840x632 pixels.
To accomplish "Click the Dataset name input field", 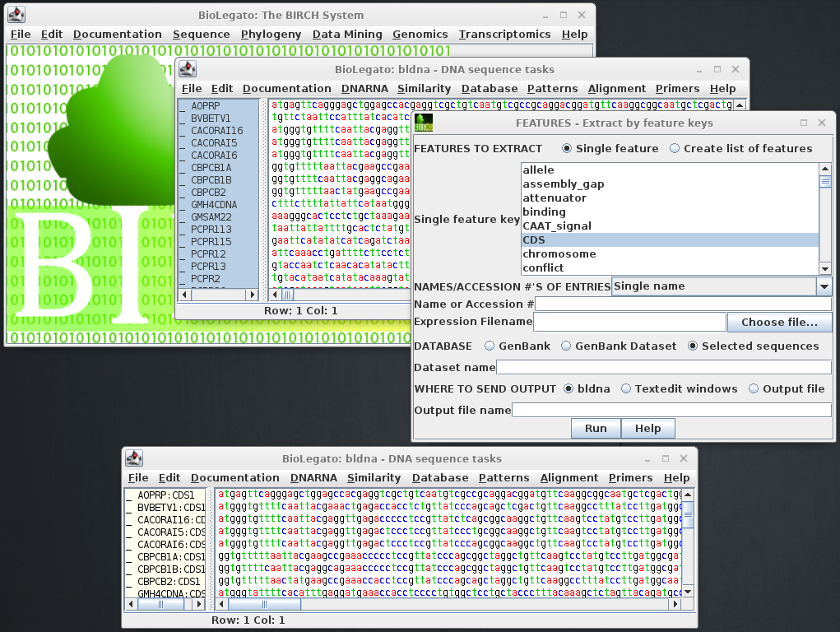I will coord(664,367).
